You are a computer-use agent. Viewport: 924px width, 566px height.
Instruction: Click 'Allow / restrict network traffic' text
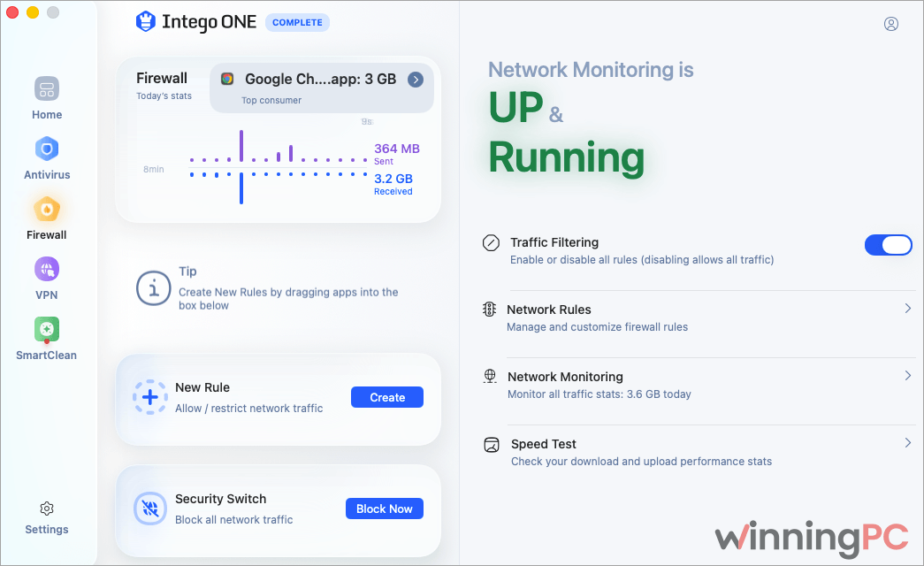click(248, 408)
